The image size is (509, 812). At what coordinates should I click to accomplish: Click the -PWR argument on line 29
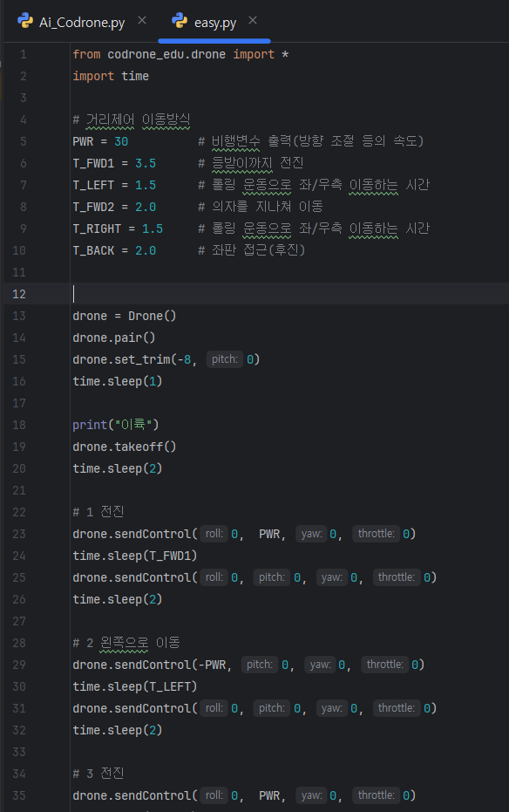212,665
